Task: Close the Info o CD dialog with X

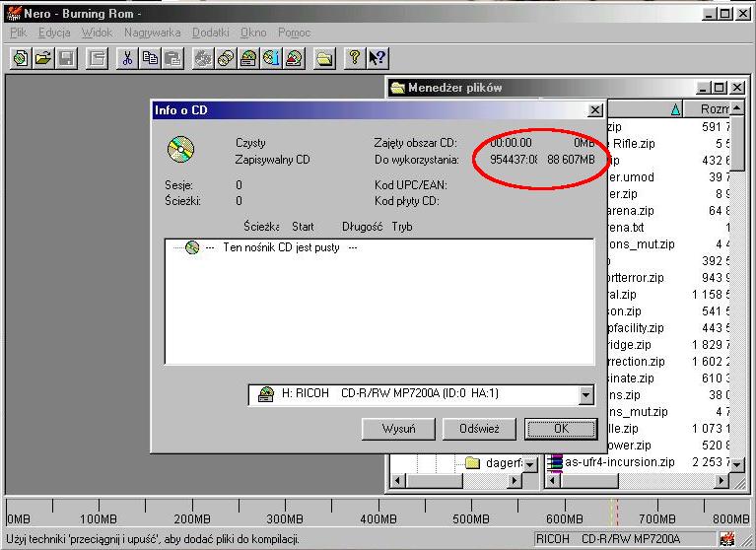Action: point(595,110)
